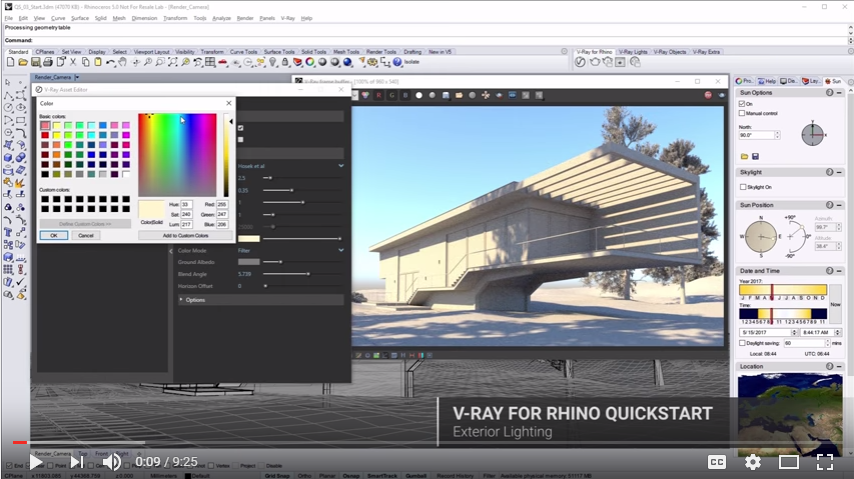
Task: Click the Blend Angle slider
Action: (x=302, y=274)
